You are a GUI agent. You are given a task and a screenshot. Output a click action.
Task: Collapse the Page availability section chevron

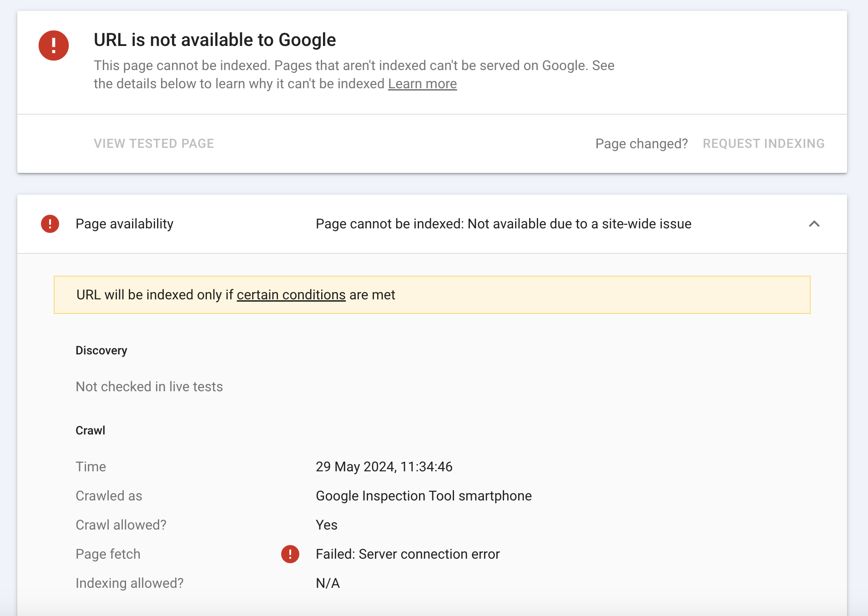click(814, 224)
